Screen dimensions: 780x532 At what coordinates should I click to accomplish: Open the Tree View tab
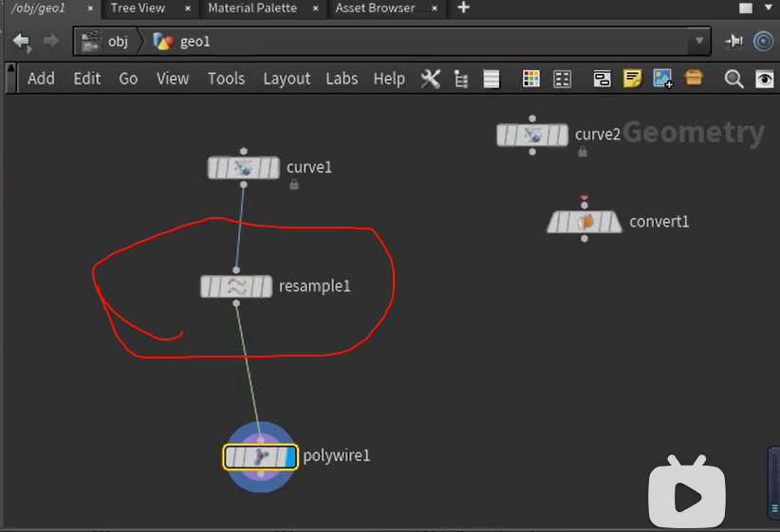(138, 8)
